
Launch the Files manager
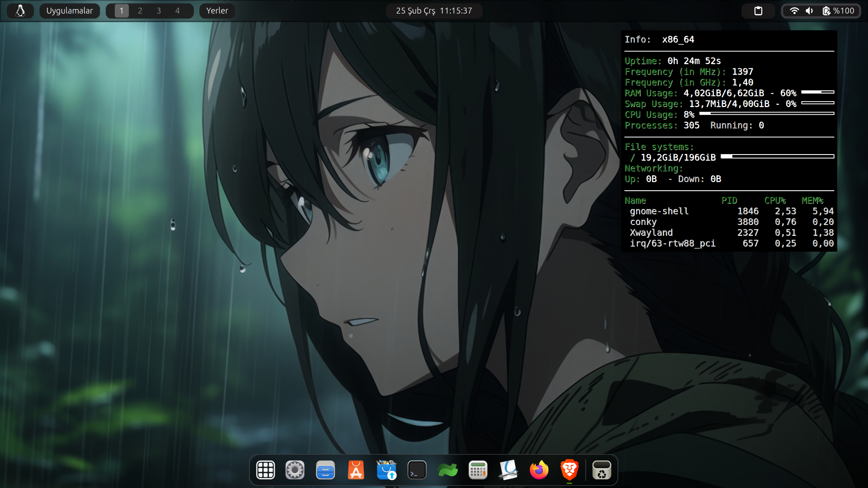point(325,470)
